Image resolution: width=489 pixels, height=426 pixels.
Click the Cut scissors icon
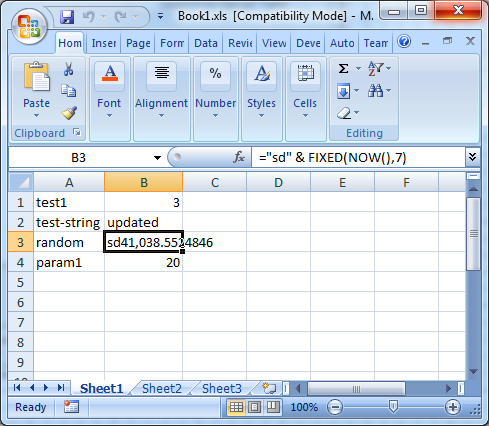point(69,69)
